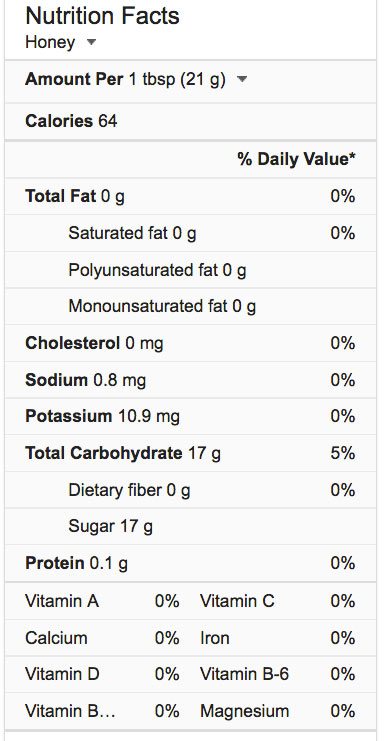Click the truncated Vitamin B… label

pyautogui.click(x=70, y=711)
